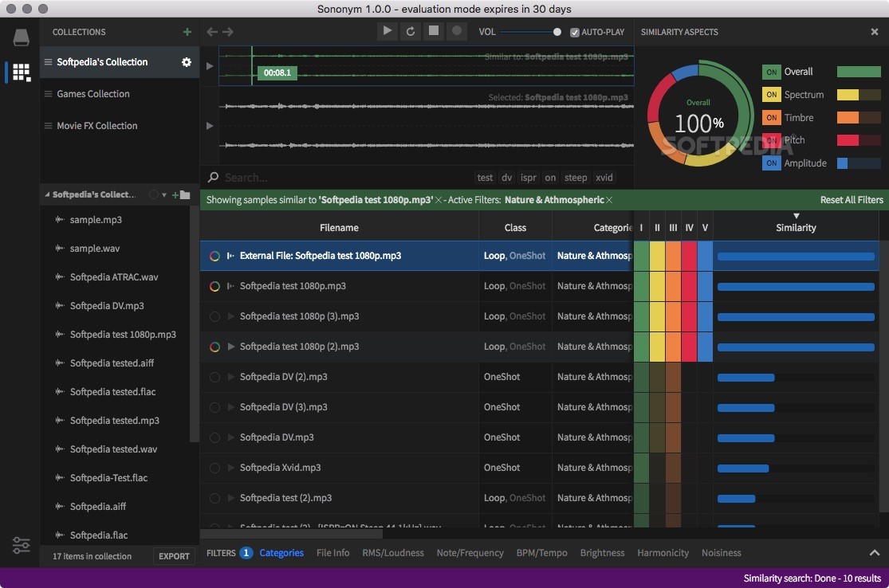Open the grid collections view sidebar icon

tap(22, 72)
